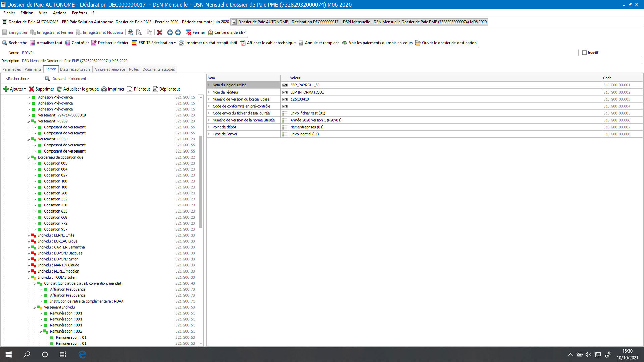
Task: Click the tree search magnifier icon
Action: click(47, 79)
